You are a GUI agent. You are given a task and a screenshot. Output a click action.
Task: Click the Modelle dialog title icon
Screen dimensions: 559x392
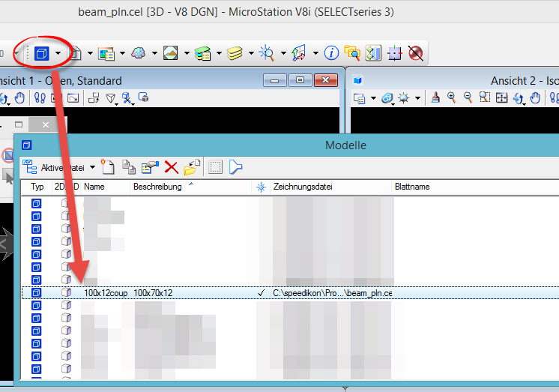pyautogui.click(x=27, y=145)
